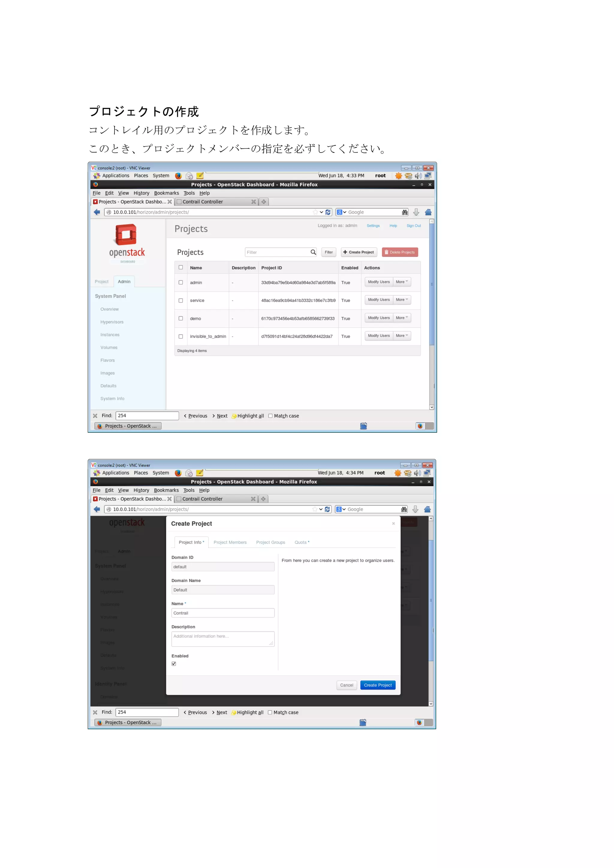The width and height of the screenshot is (614, 868).
Task: Click the scroll-down arrow of the Projects list page scrollbar
Action: 432,407
